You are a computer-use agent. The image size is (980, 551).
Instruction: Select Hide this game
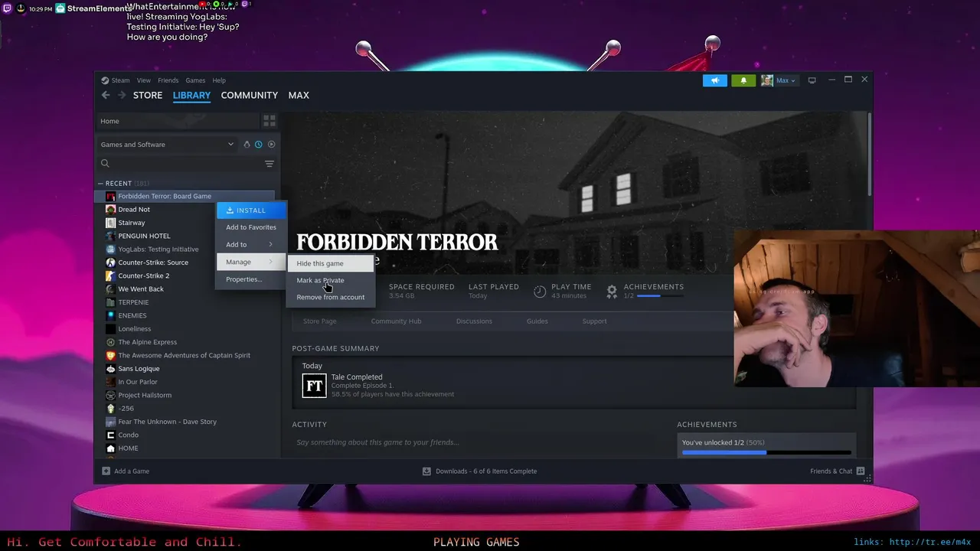point(331,263)
